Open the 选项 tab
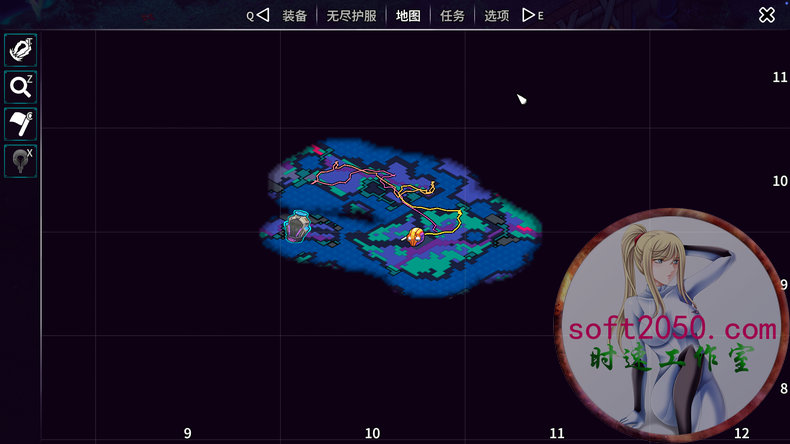Image resolution: width=790 pixels, height=444 pixels. [x=497, y=15]
